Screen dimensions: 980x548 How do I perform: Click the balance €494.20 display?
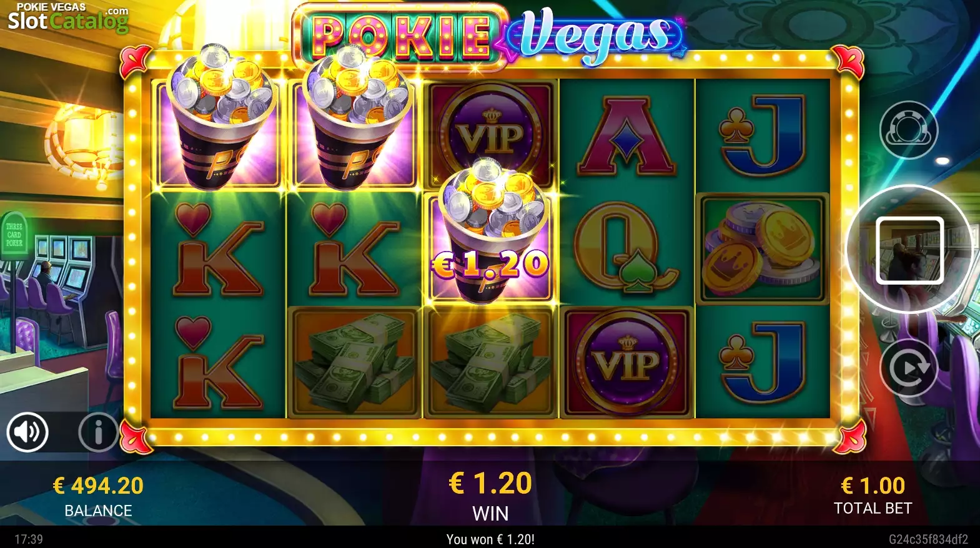point(98,486)
